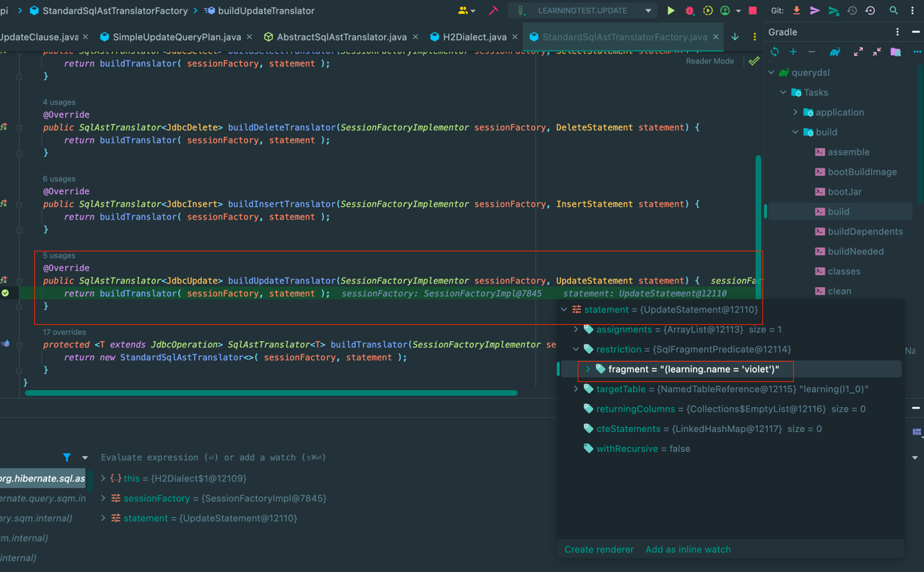Click Add as inline watch link

687,549
